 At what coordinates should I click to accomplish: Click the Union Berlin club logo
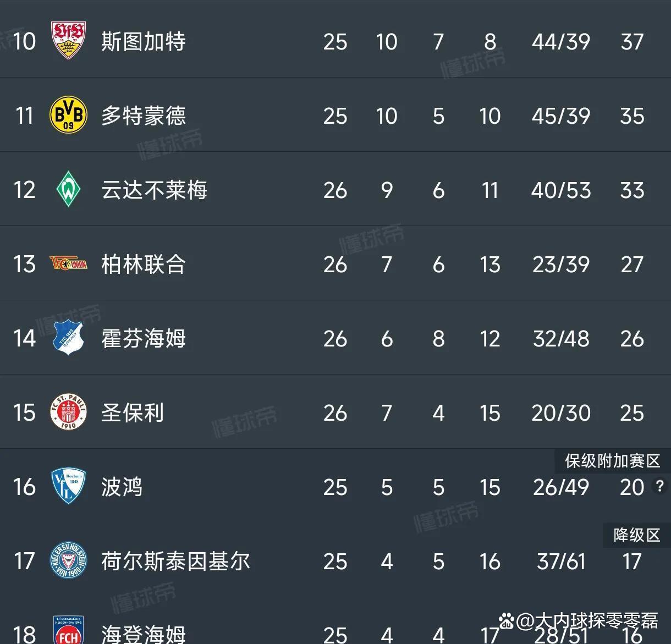point(68,264)
